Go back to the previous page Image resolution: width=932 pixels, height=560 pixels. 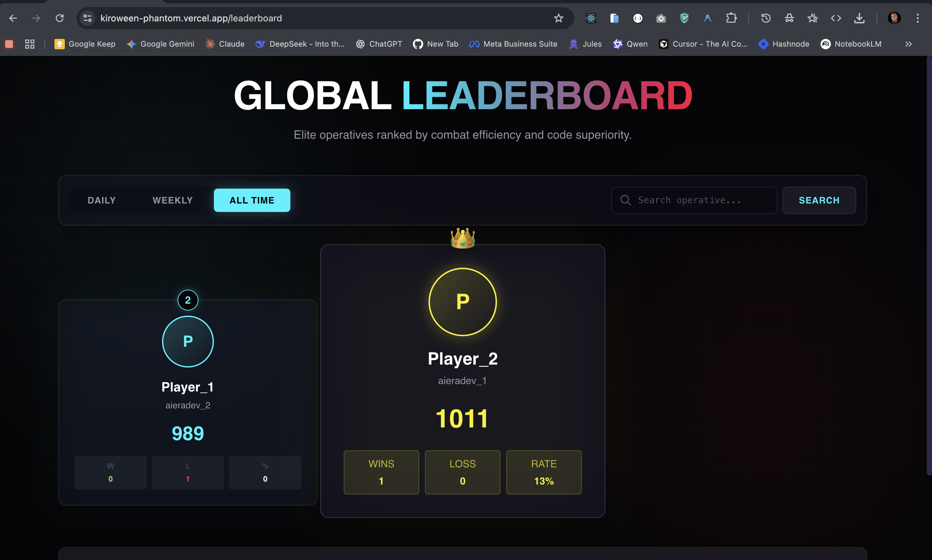coord(13,18)
